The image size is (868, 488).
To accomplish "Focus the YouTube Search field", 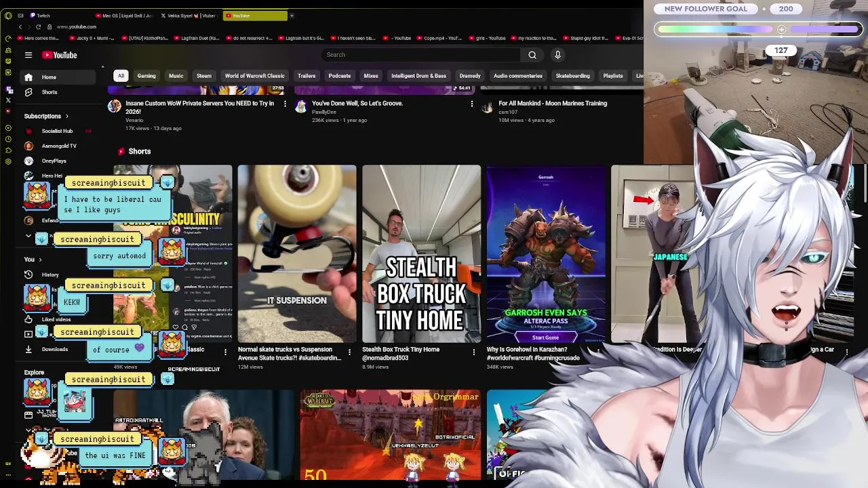I will [420, 55].
